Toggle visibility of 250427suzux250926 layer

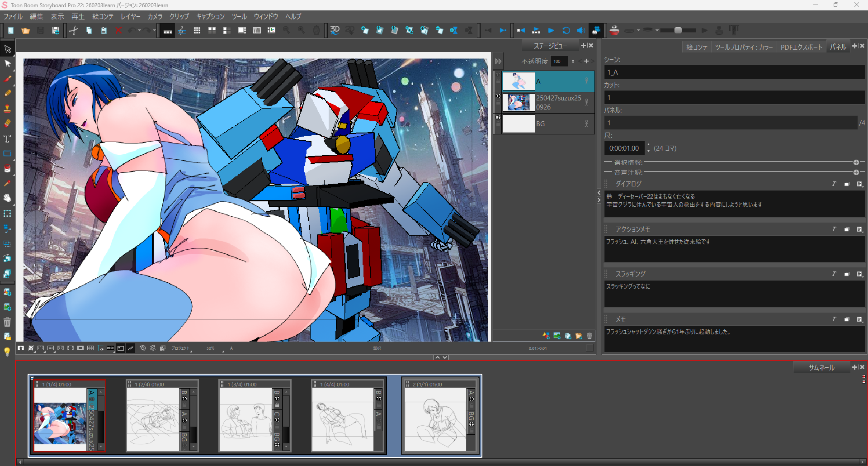pyautogui.click(x=498, y=96)
